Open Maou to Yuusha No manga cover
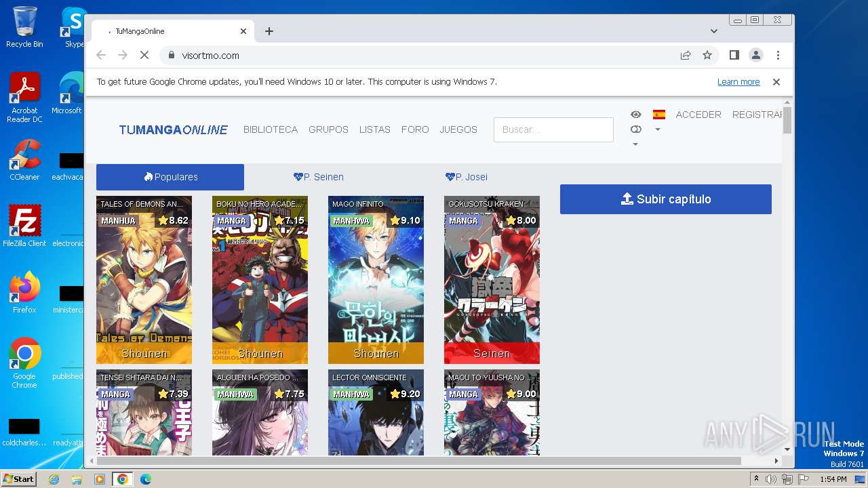This screenshot has width=868, height=488. 492,412
